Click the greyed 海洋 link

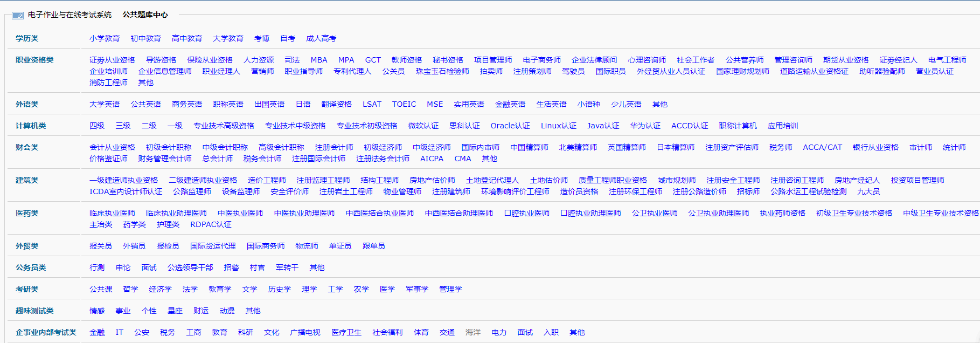473,332
